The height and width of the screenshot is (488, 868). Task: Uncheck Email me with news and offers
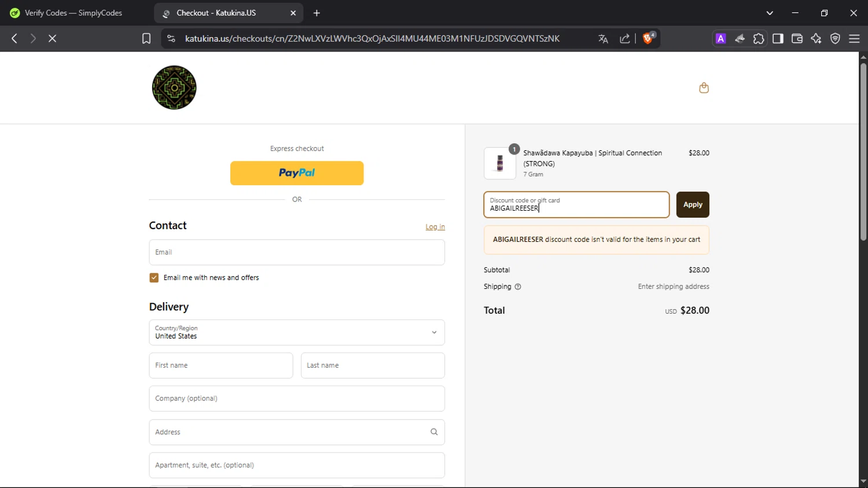[x=154, y=278]
